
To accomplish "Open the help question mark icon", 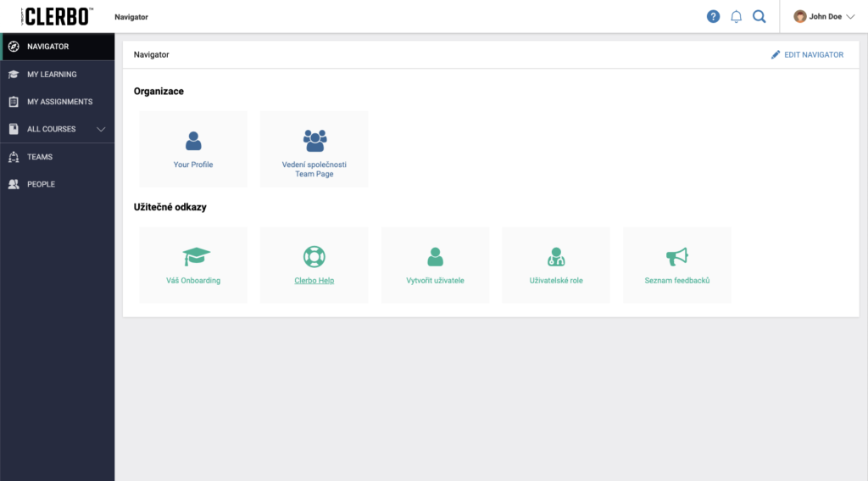I will pyautogui.click(x=713, y=17).
